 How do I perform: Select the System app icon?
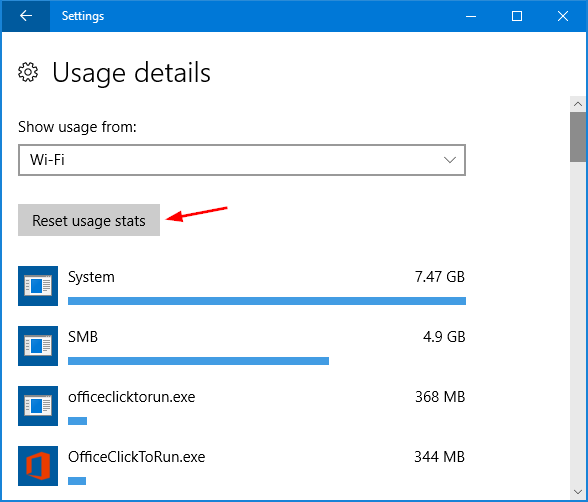click(x=38, y=286)
